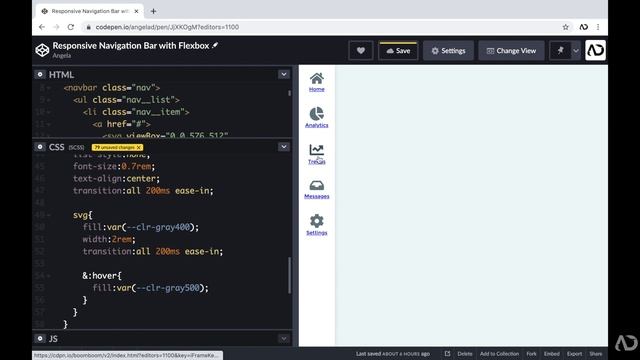Collapse the &:hover block fold arrow
640x360 pixels.
coord(49,276)
